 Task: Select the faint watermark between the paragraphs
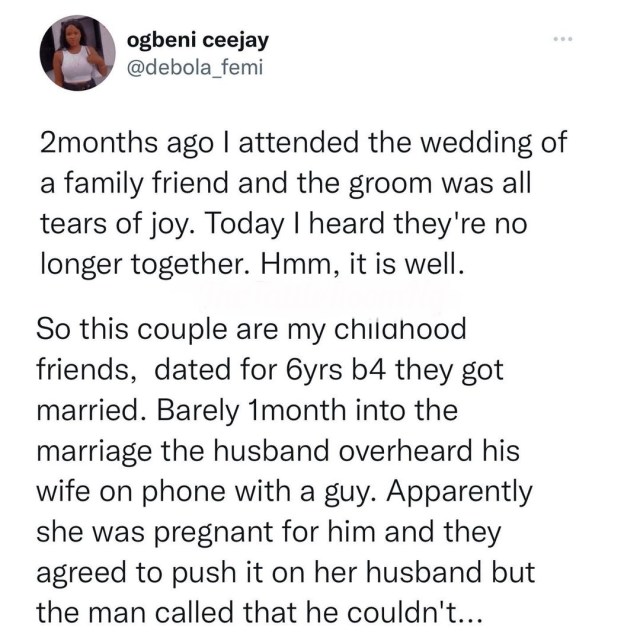pyautogui.click(x=322, y=297)
